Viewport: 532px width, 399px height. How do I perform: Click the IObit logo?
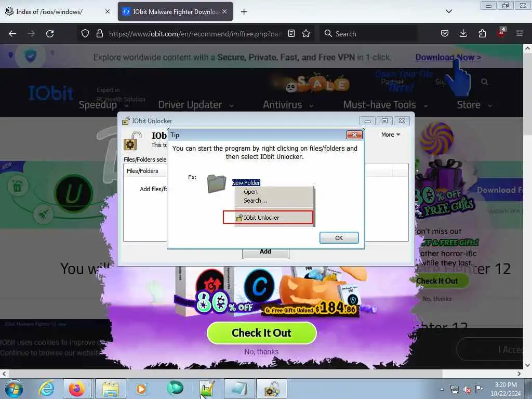coord(51,93)
